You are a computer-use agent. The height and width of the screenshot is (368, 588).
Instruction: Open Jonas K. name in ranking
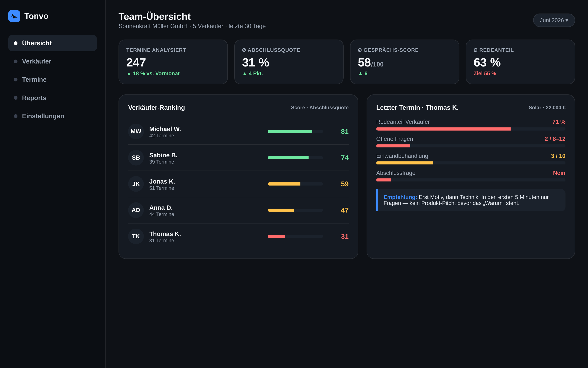162,181
